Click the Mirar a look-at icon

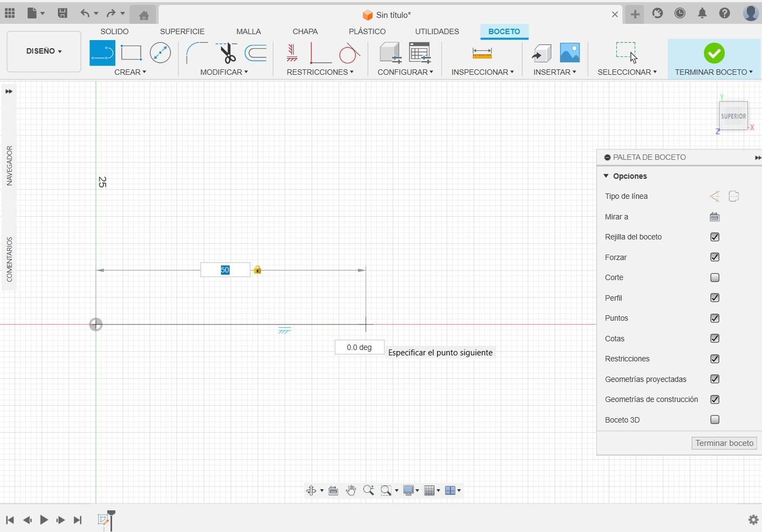(x=715, y=217)
